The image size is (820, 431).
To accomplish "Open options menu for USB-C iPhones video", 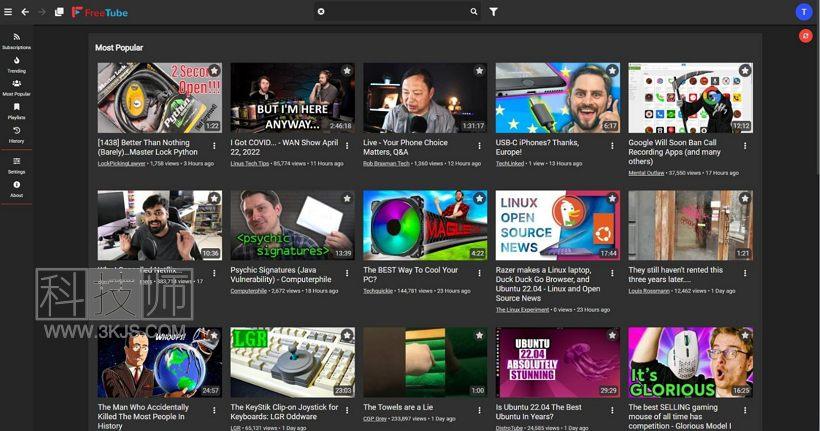I will click(612, 146).
